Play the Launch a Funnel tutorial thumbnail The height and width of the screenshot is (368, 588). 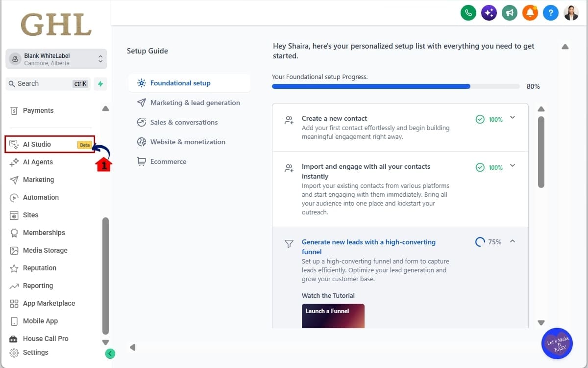(x=333, y=316)
